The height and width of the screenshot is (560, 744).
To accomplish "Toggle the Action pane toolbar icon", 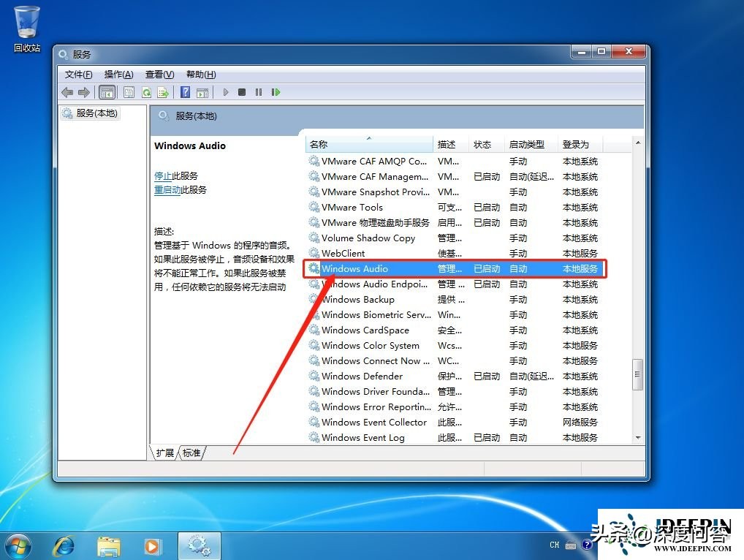I will pyautogui.click(x=202, y=92).
